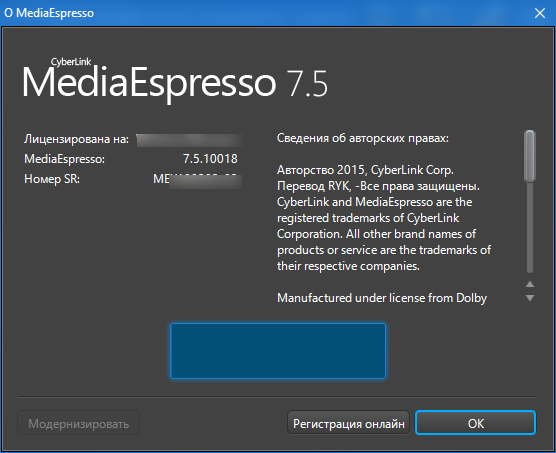Click the copyright scrollbar thumb
Image resolution: width=556 pixels, height=453 pixels.
pyautogui.click(x=530, y=156)
